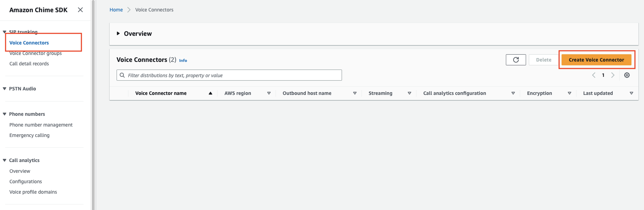The height and width of the screenshot is (210, 644).
Task: Click Create Voice Connector button
Action: 596,60
